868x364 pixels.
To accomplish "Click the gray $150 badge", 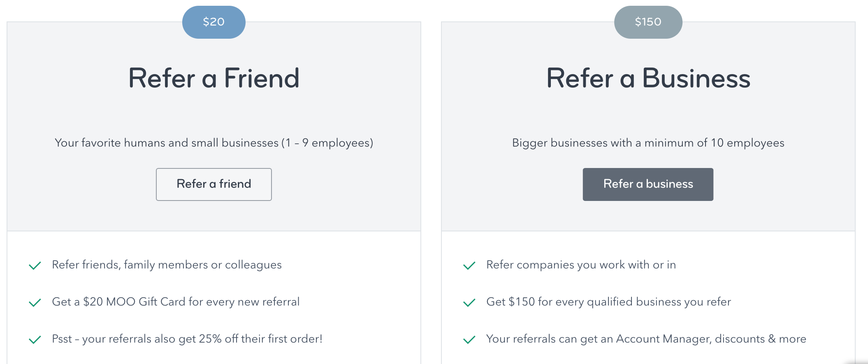I will pyautogui.click(x=648, y=22).
